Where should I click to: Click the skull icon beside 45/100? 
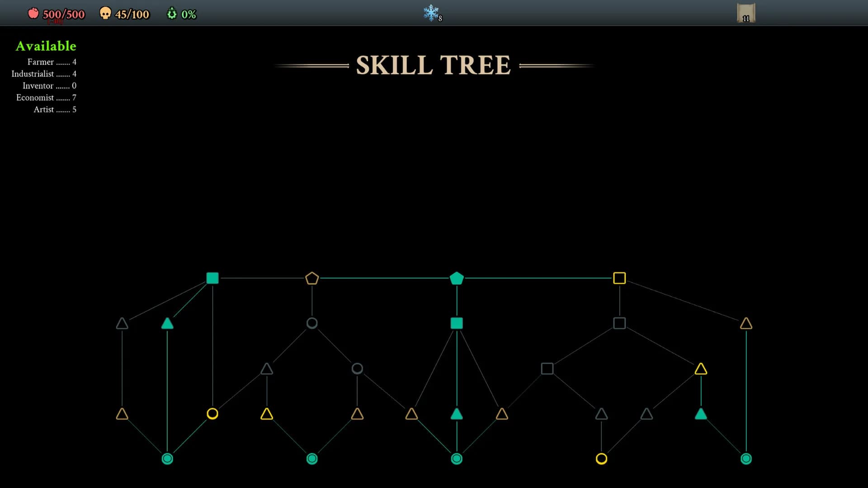(105, 13)
